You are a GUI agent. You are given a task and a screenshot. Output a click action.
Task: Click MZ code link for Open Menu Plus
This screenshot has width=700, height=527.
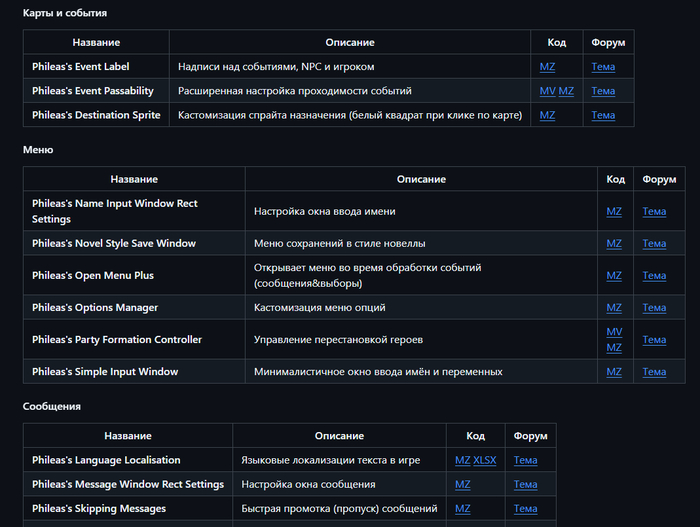[x=614, y=275]
